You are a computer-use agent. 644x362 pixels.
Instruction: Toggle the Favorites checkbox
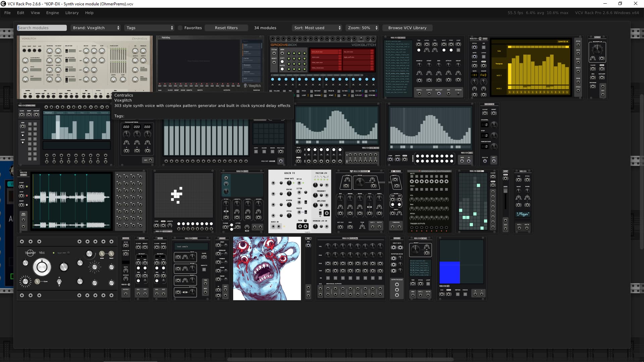[x=180, y=28]
